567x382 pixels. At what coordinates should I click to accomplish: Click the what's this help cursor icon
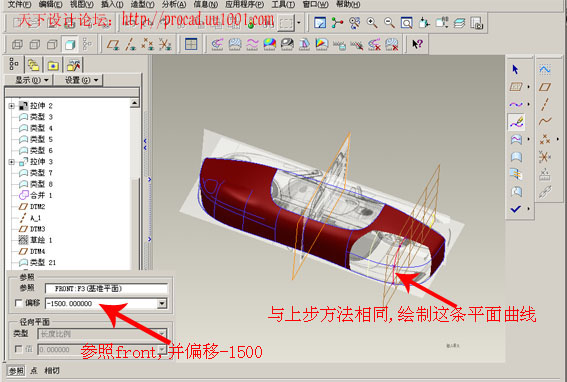[x=417, y=44]
